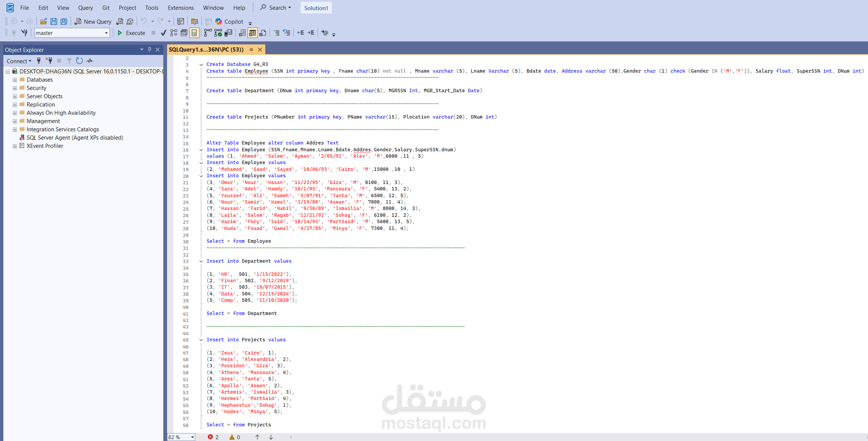Select Results to Grid option
This screenshot has height=441, width=868.
[252, 33]
